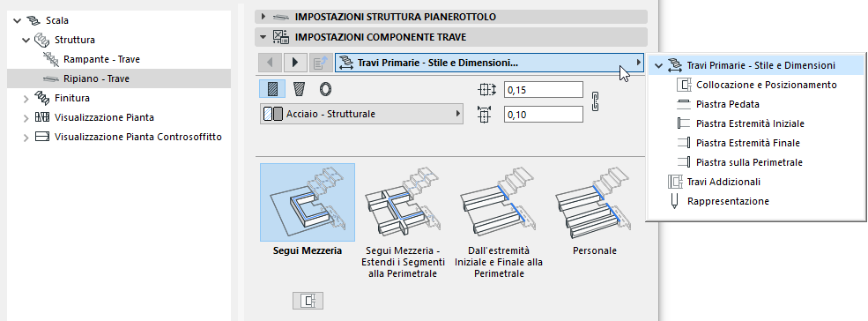Image resolution: width=868 pixels, height=321 pixels.
Task: Expand the Finitura tree node
Action: [26, 98]
